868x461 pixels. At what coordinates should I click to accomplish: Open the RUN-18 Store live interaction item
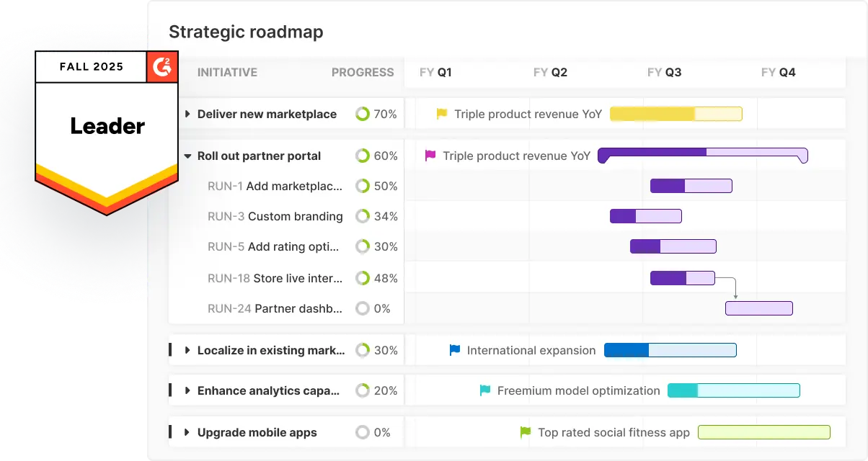click(x=274, y=278)
